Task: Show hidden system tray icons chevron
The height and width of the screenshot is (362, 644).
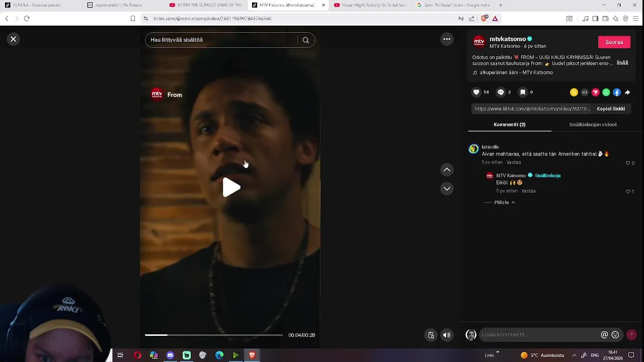Action: pos(574,355)
